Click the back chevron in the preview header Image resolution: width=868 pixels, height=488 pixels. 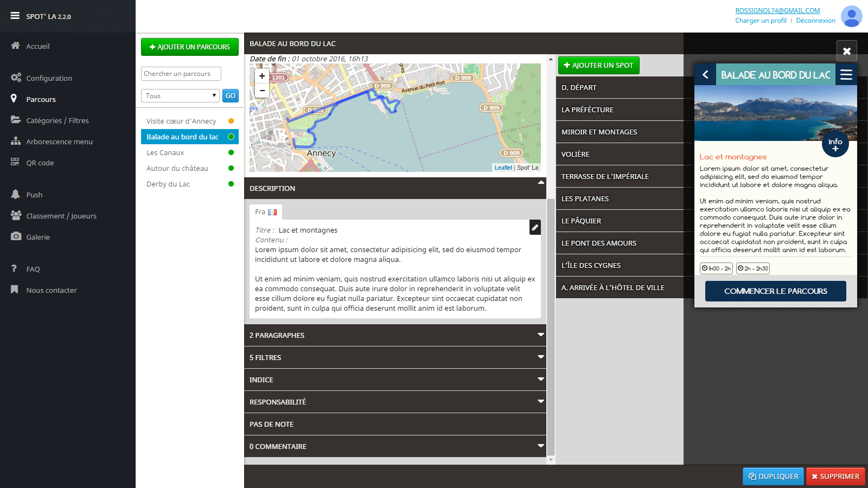[705, 74]
